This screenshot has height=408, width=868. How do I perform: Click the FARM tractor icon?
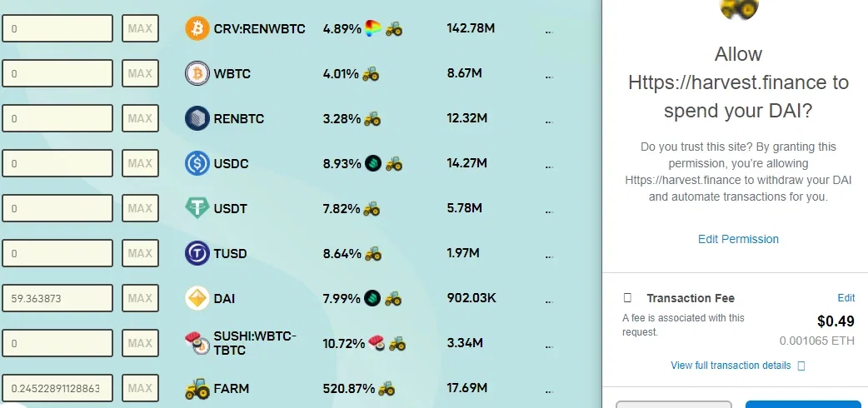pyautogui.click(x=197, y=389)
